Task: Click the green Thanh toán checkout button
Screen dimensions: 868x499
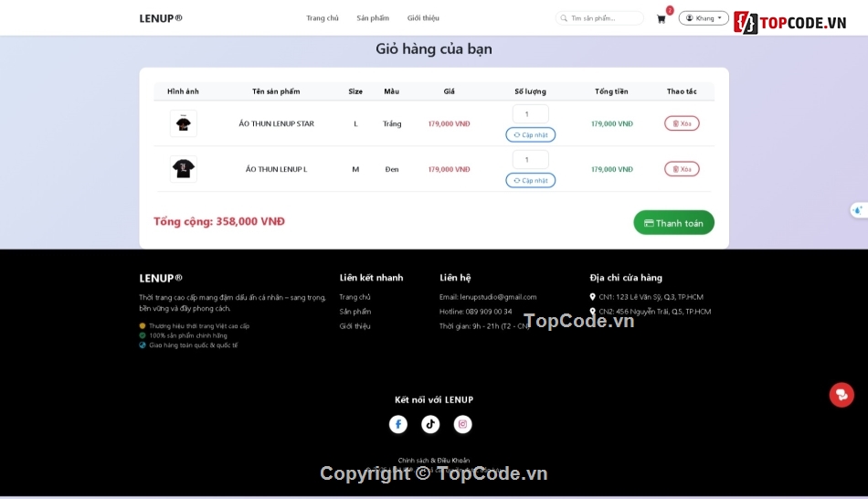Action: tap(673, 223)
